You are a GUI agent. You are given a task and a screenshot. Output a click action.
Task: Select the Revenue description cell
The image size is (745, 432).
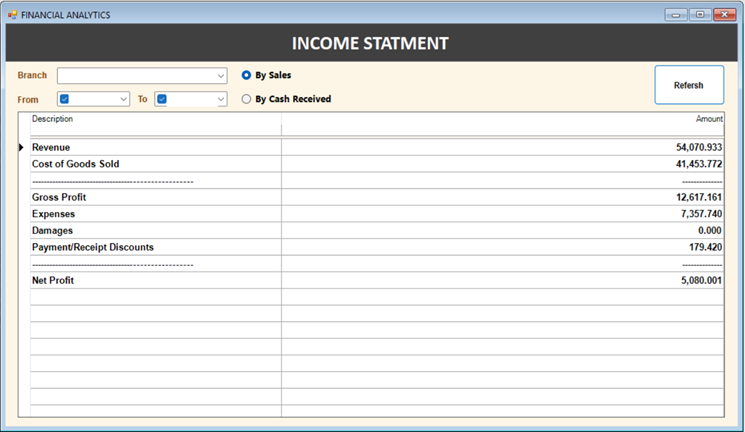[x=156, y=147]
